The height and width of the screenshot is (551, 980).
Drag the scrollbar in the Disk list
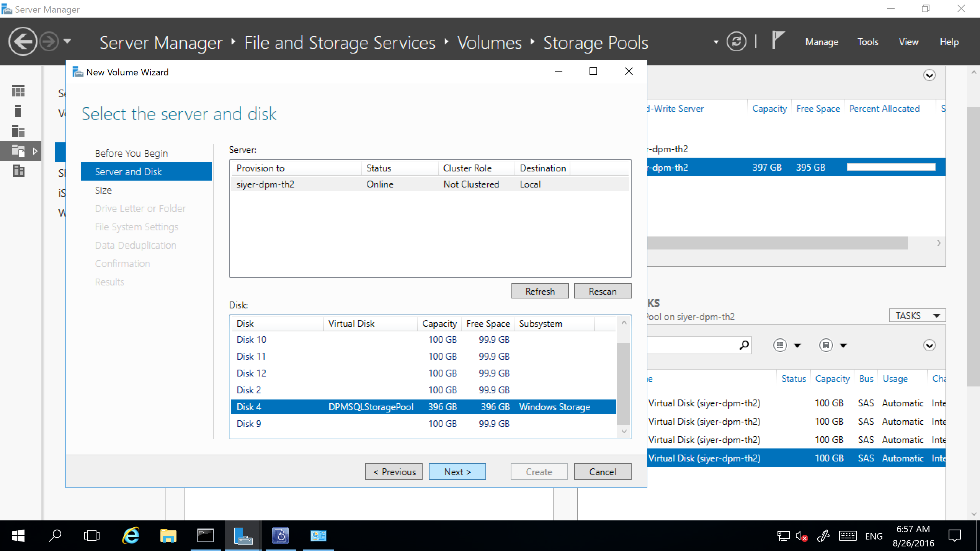point(622,377)
